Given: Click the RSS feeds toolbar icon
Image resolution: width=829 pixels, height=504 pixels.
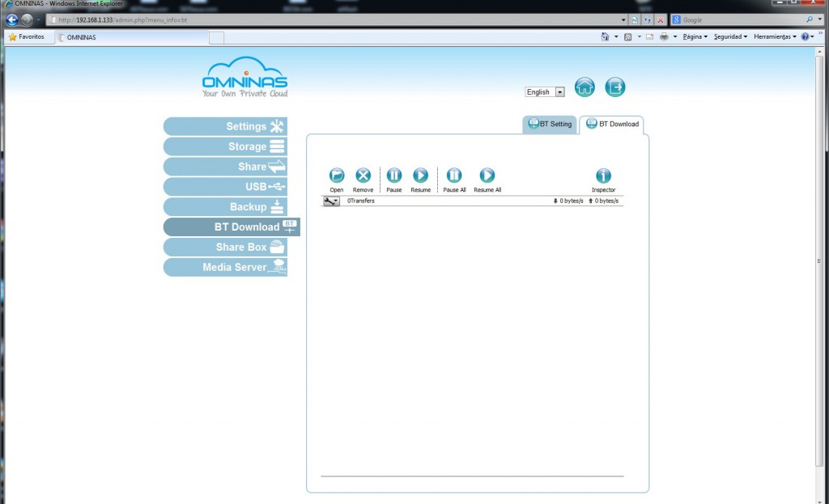Looking at the screenshot, I should (x=627, y=37).
